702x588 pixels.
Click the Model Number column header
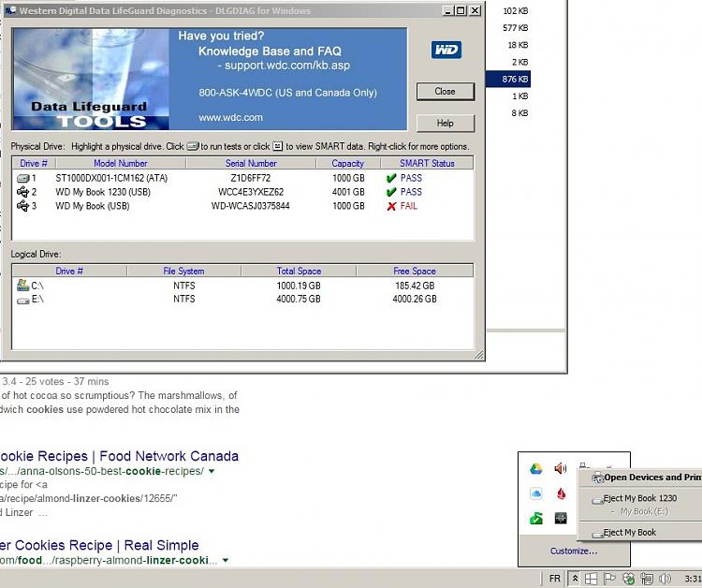(x=121, y=164)
